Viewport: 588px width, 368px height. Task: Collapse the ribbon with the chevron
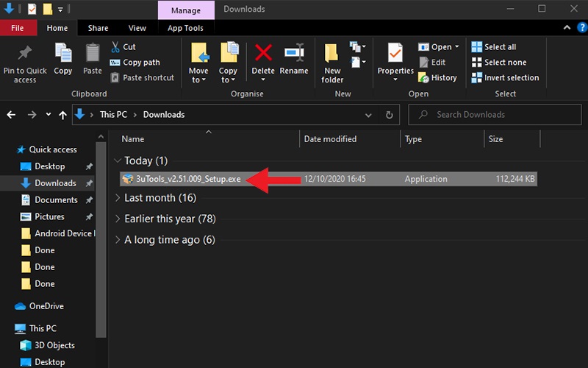(x=567, y=27)
